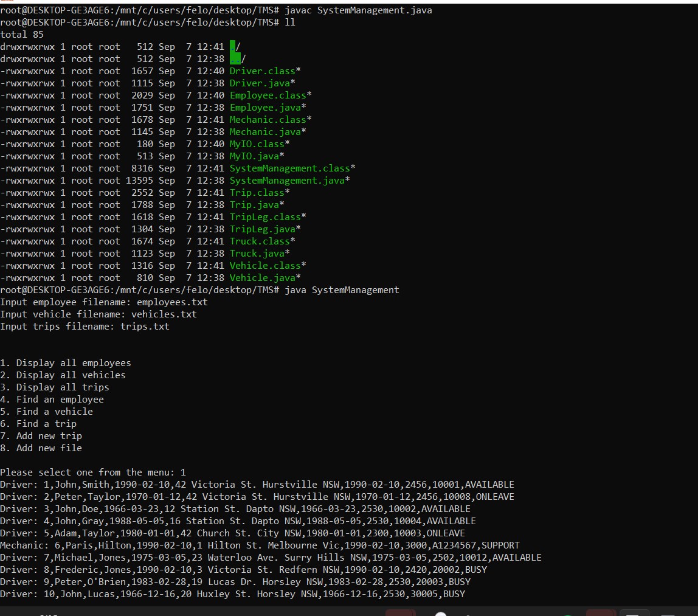Click the Employee.class listing entry

click(268, 95)
